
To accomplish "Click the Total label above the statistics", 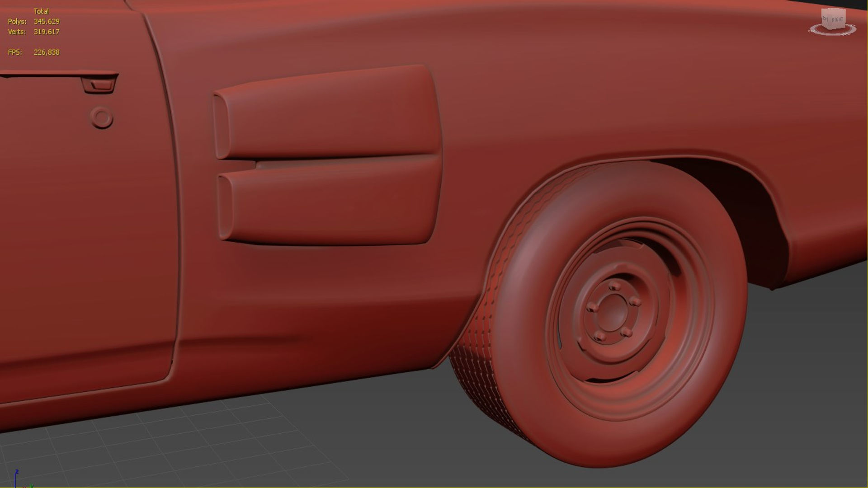I will 42,11.
